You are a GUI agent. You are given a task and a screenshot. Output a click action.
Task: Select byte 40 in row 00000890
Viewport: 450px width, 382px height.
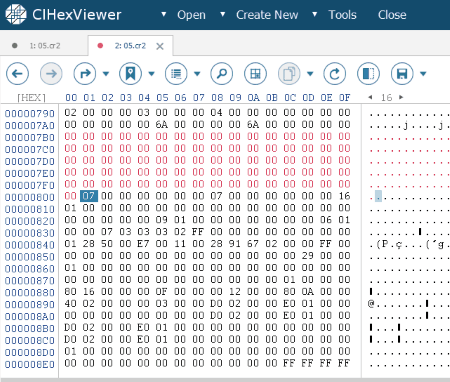pos(70,303)
